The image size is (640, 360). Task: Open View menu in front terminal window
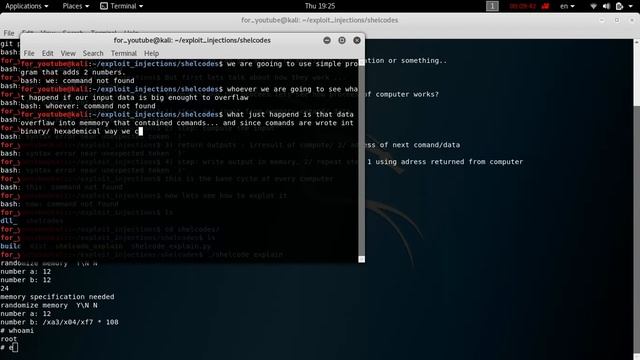click(x=68, y=53)
